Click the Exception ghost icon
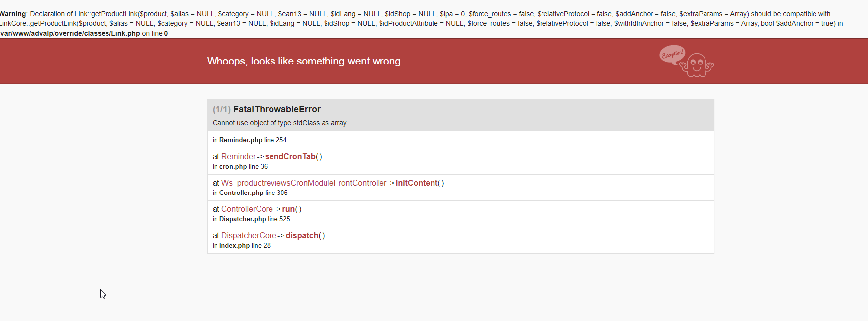This screenshot has height=321, width=868. coord(686,61)
